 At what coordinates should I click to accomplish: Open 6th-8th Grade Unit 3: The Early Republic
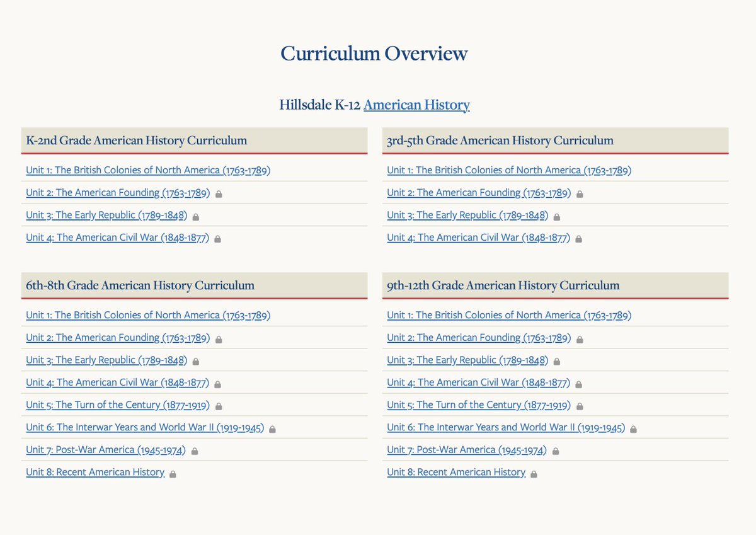pos(106,360)
